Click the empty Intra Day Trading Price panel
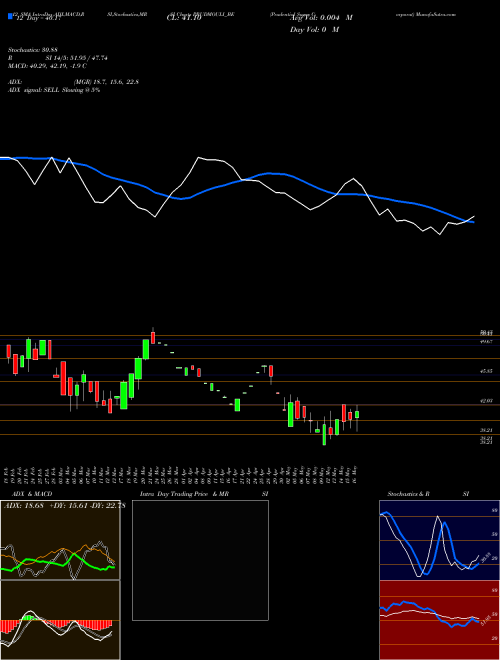This screenshot has width=500, height=660. pos(200,560)
